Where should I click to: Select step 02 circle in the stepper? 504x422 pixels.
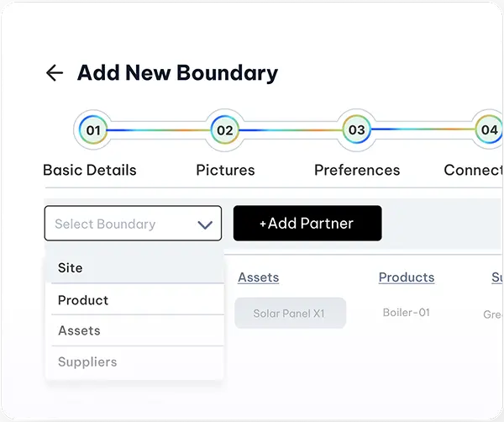[x=225, y=130]
